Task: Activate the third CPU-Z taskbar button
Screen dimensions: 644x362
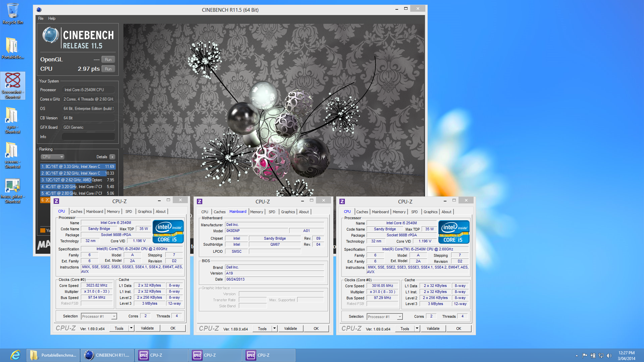Action: [x=269, y=355]
